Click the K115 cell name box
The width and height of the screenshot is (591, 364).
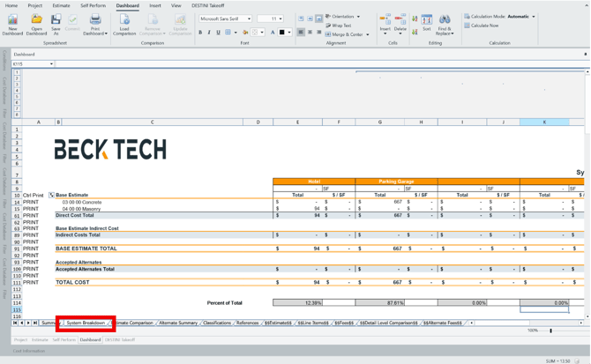coord(31,63)
